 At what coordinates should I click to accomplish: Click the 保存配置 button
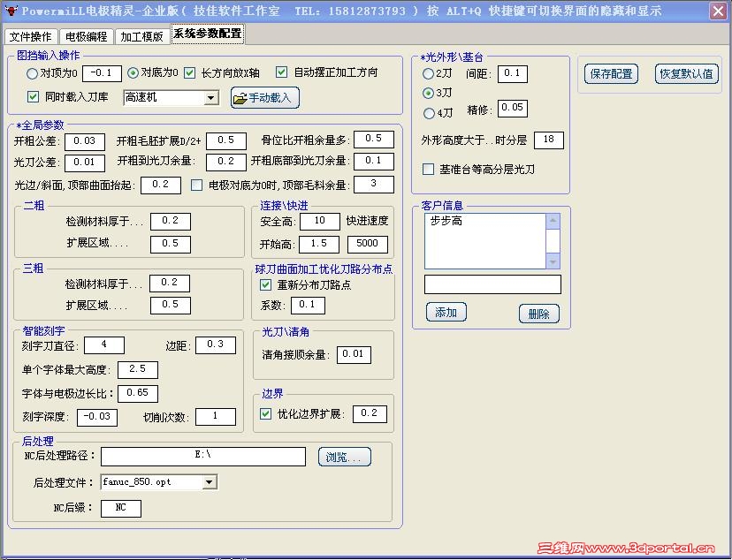pyautogui.click(x=611, y=73)
